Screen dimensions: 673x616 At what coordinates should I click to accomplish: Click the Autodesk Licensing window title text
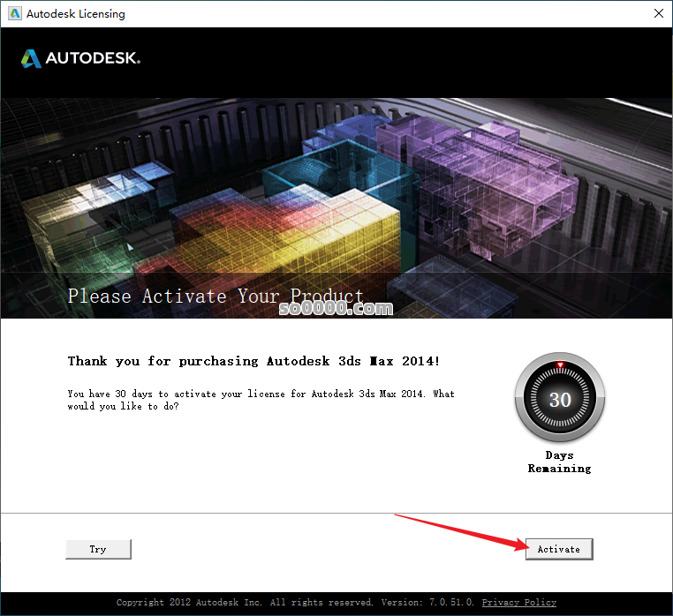click(x=76, y=14)
